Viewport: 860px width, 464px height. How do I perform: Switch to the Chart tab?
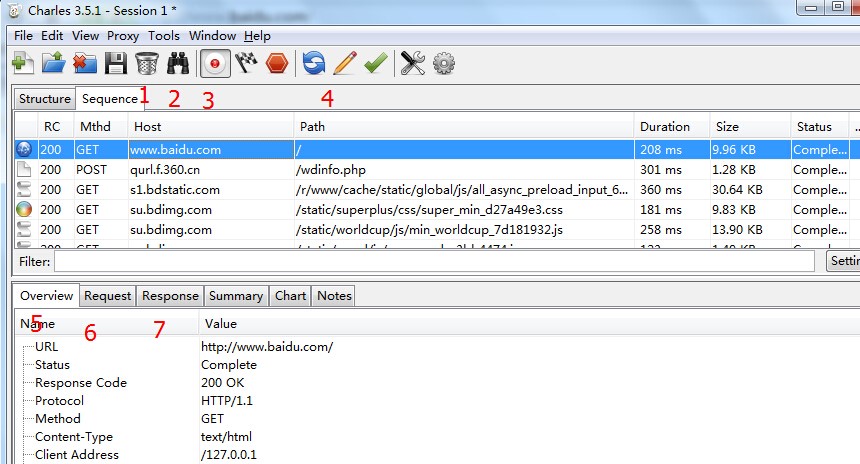290,296
